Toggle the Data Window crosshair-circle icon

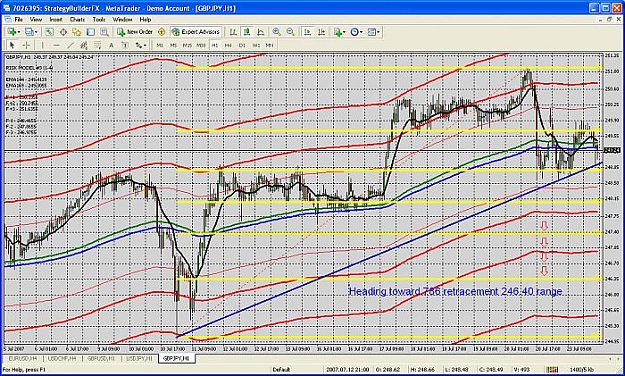click(x=63, y=32)
